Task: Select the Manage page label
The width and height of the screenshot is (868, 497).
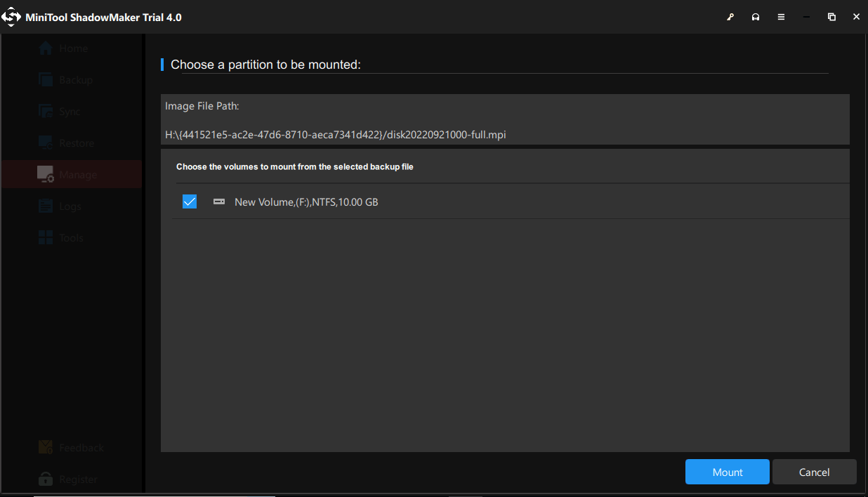Action: tap(78, 175)
